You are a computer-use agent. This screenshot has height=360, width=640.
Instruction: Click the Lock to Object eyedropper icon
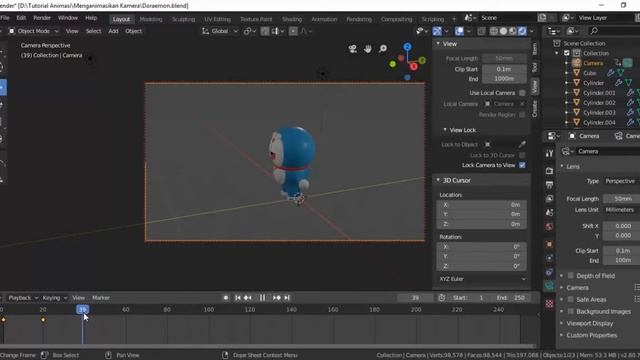pos(522,144)
